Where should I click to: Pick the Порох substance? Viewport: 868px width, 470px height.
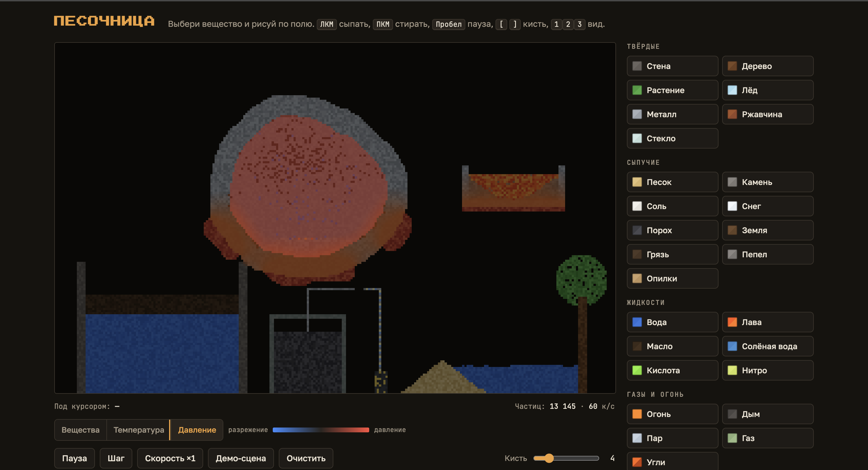pyautogui.click(x=672, y=230)
